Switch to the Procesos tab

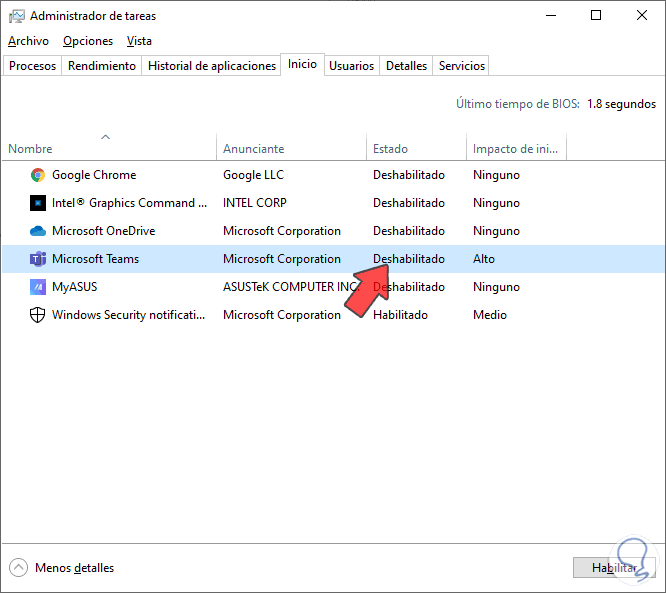tap(32, 66)
